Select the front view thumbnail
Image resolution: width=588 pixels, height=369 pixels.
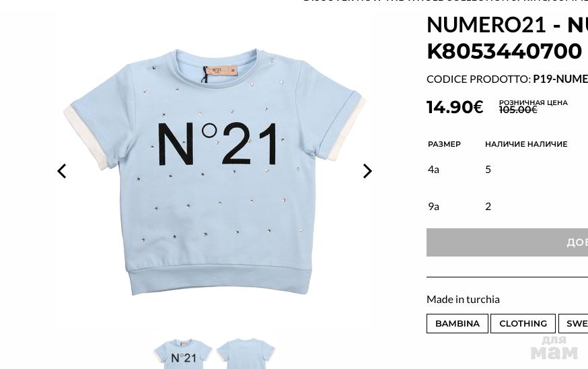(182, 354)
